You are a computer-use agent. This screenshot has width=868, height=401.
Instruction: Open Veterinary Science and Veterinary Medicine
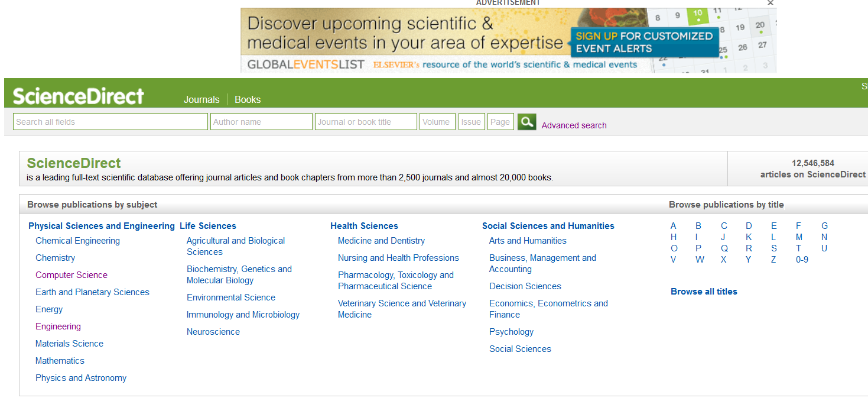[402, 309]
